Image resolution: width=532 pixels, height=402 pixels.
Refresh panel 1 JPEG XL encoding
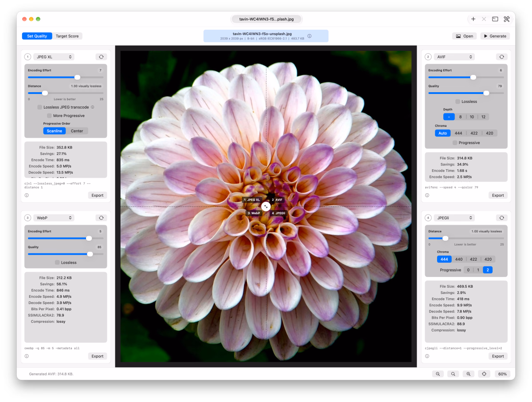point(101,57)
